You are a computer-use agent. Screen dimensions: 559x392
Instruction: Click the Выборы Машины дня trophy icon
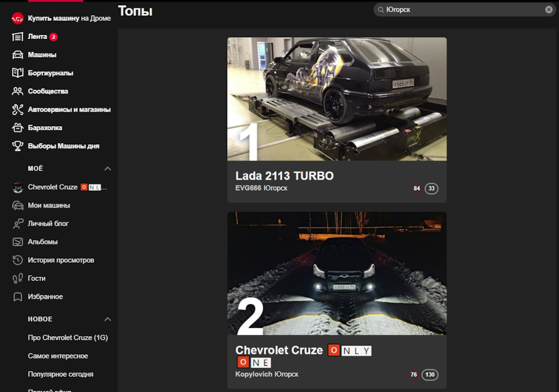17,146
